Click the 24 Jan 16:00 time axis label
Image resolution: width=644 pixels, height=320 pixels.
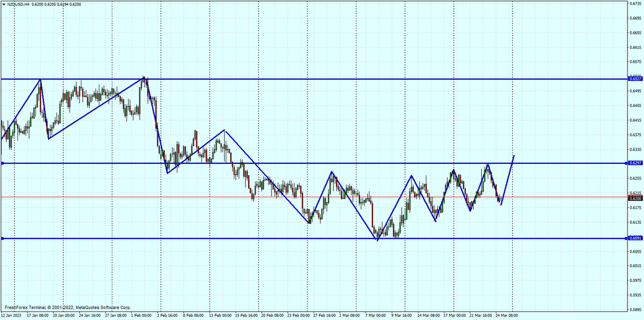89,316
